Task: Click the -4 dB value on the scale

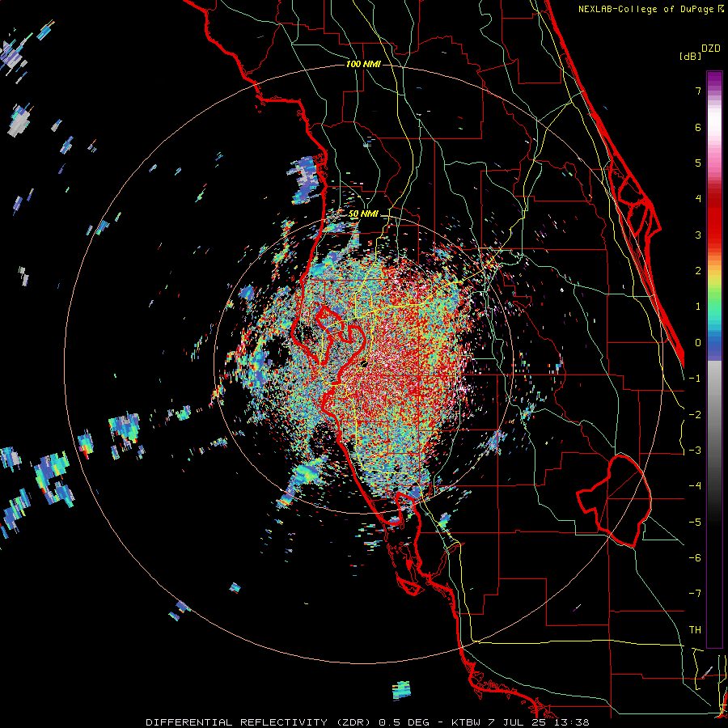Action: click(x=695, y=485)
